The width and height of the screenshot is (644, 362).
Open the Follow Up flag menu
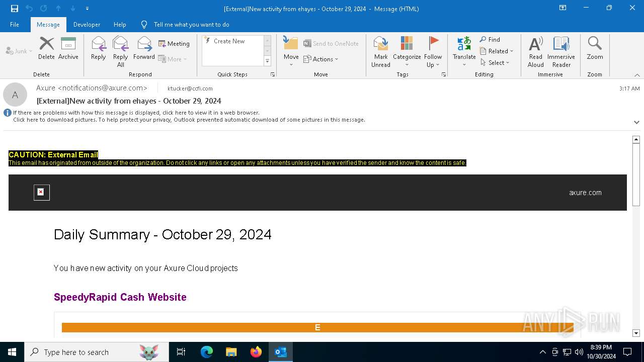pyautogui.click(x=433, y=52)
